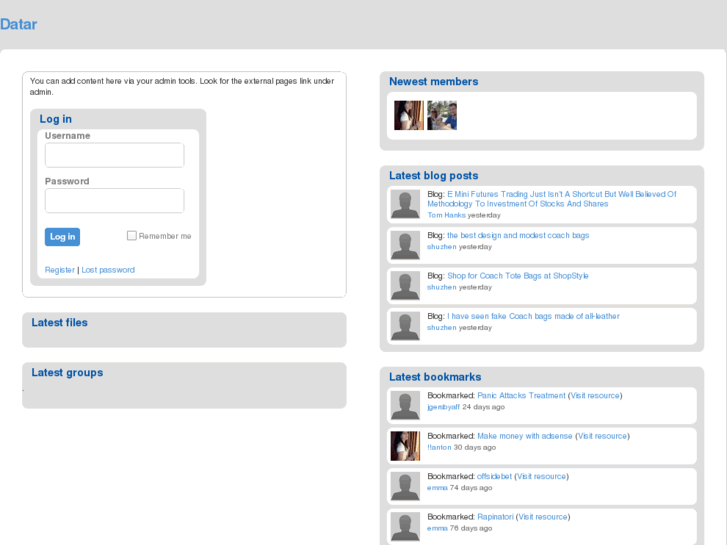Focus the Password input field
The image size is (727, 545).
tap(115, 200)
